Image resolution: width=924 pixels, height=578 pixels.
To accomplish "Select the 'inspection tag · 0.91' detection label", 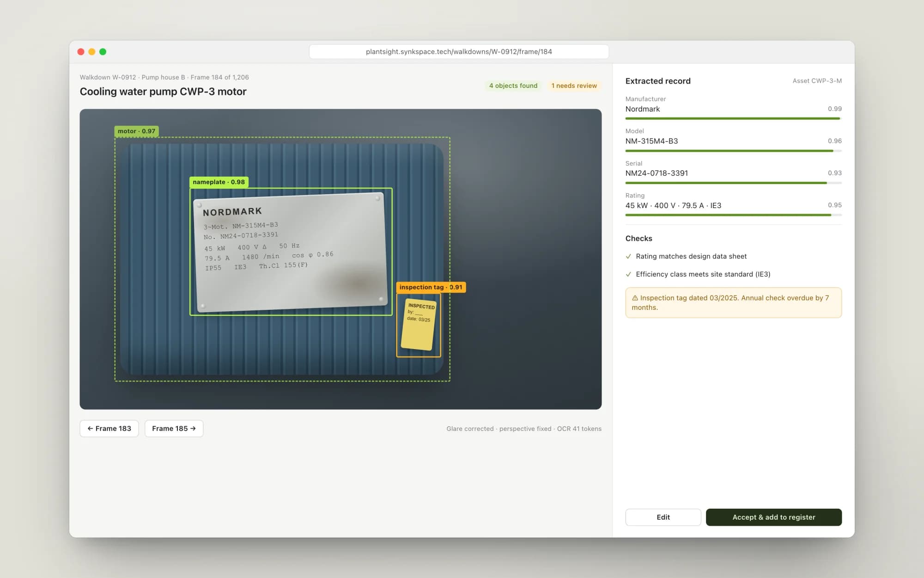I will (x=431, y=287).
